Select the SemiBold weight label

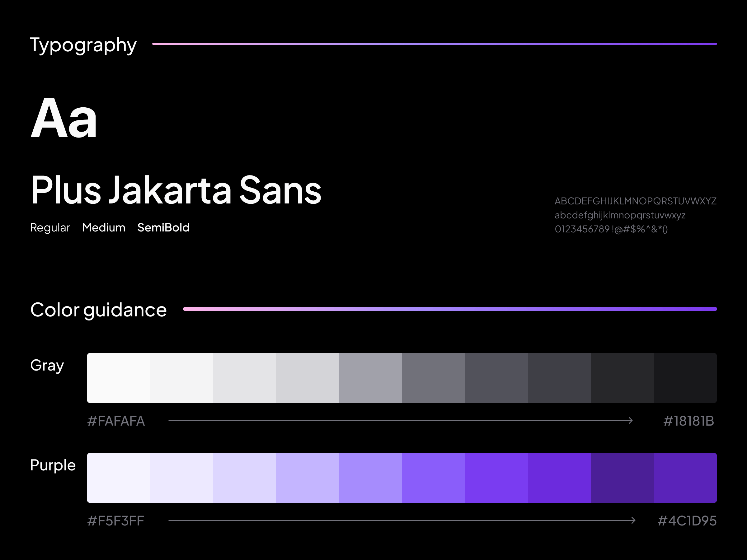point(163,228)
